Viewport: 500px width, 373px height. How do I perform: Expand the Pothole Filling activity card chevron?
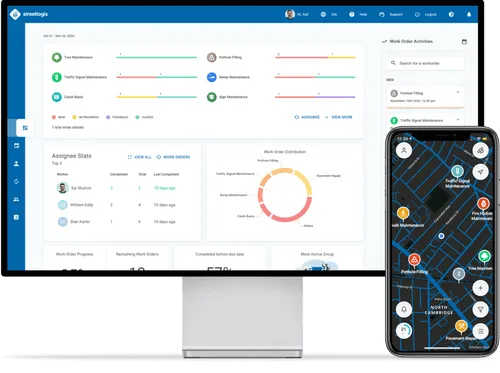(458, 92)
